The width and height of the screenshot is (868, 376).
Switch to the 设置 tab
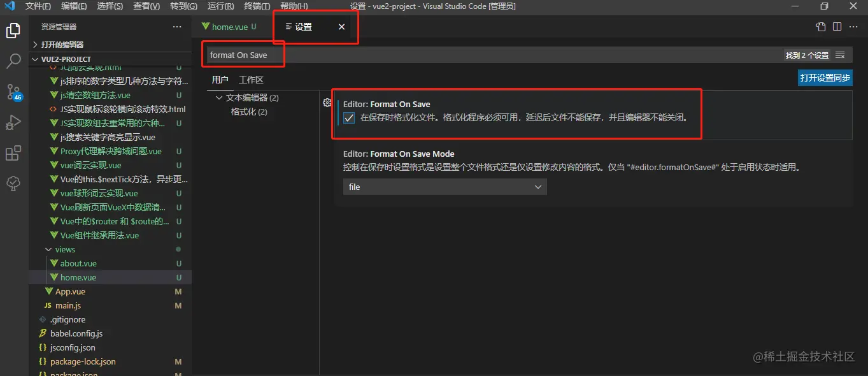coord(316,27)
